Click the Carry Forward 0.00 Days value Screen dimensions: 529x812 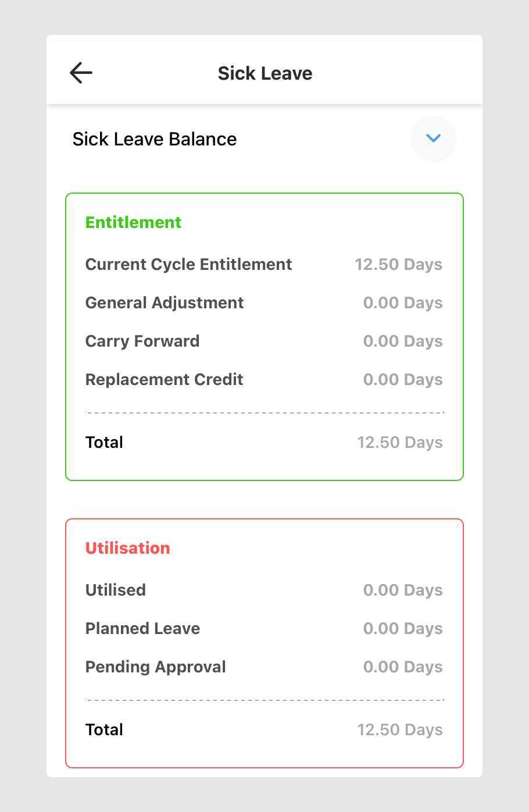point(403,341)
